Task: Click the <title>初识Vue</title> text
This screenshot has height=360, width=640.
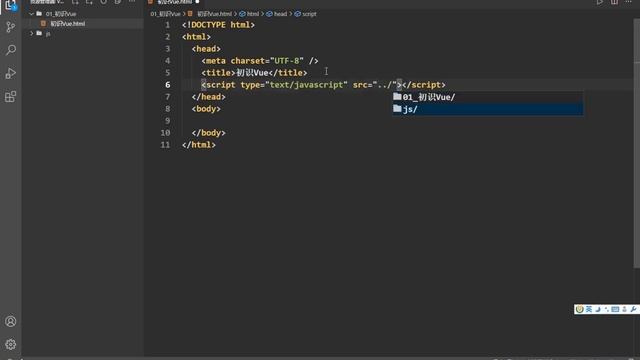Action: click(254, 73)
